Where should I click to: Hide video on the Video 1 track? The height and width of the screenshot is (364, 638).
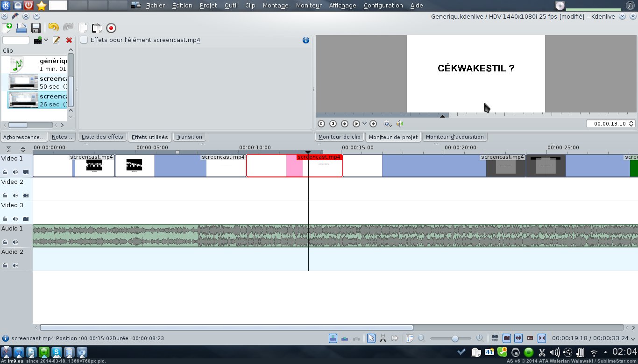coord(25,172)
